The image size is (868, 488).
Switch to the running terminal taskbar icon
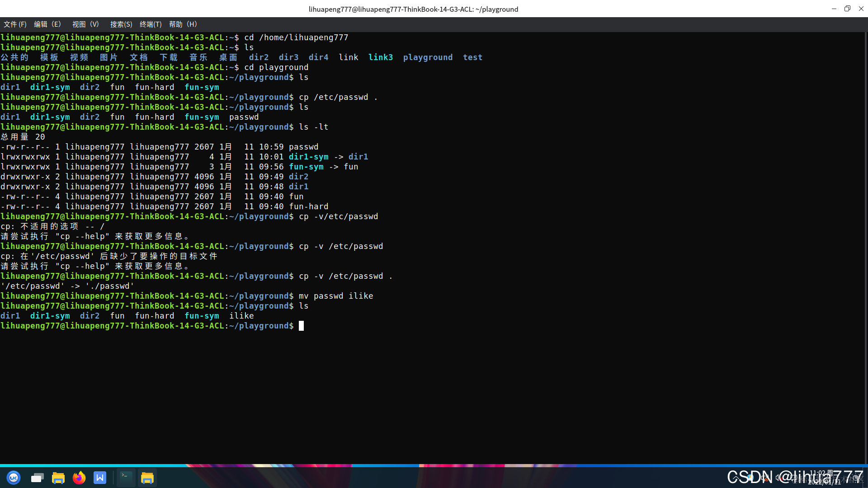click(126, 478)
